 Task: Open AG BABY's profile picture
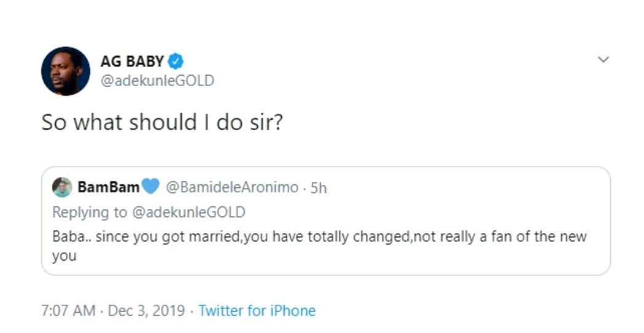click(65, 71)
